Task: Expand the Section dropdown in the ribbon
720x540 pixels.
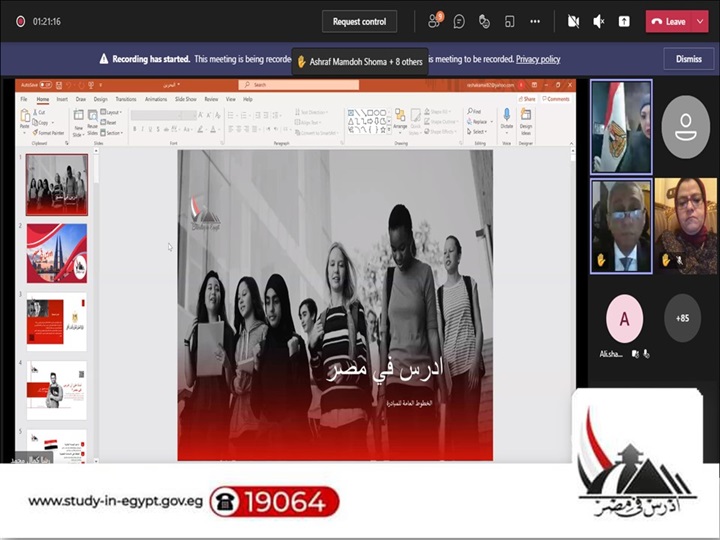Action: pos(113,132)
